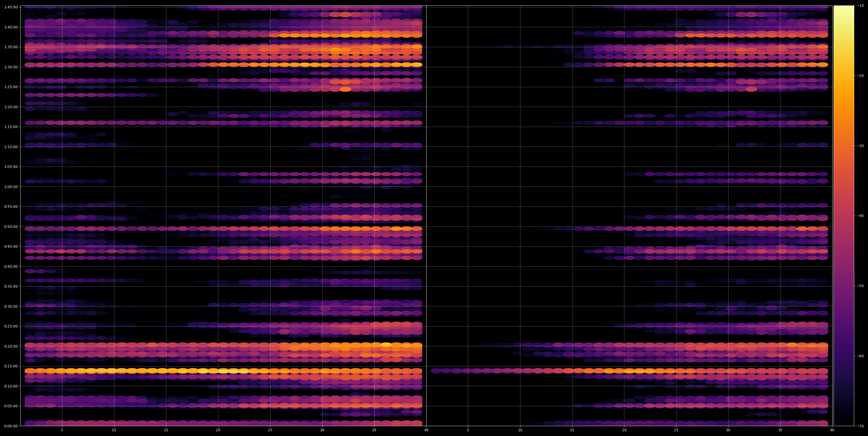Click the inferno color scale bar

(844, 216)
